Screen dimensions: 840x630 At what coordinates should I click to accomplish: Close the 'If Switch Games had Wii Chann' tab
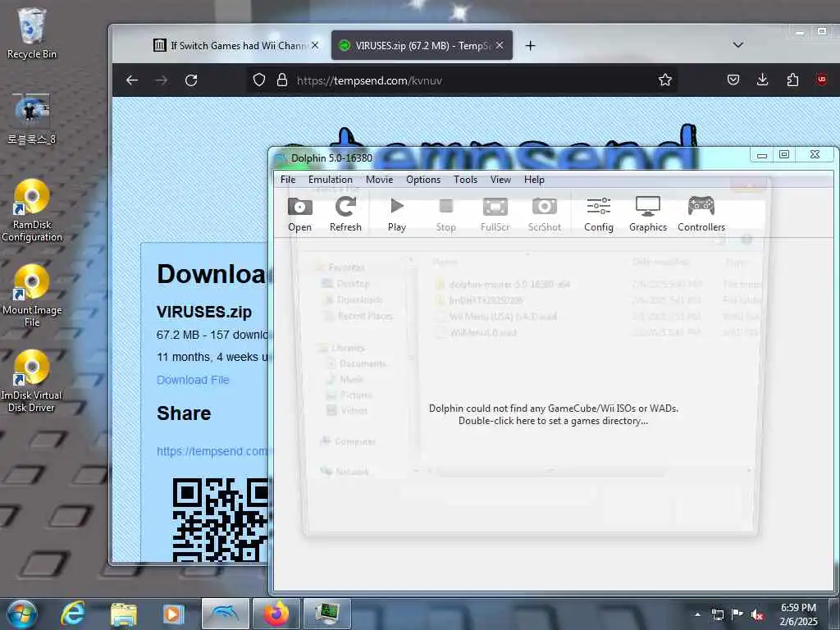click(x=315, y=46)
